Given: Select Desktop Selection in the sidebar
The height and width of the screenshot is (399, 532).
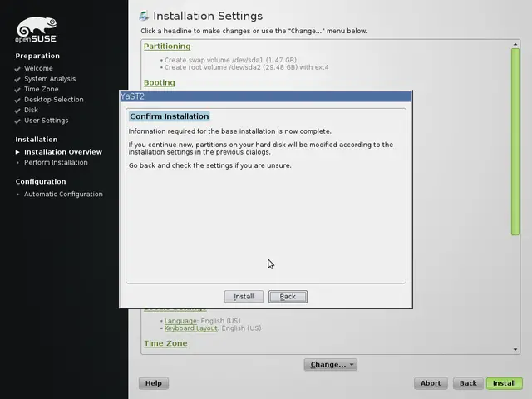Looking at the screenshot, I should click(x=53, y=100).
